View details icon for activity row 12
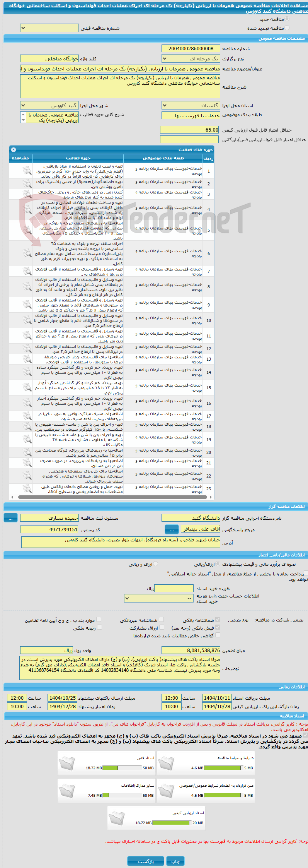The image size is (308, 868). click(x=27, y=349)
